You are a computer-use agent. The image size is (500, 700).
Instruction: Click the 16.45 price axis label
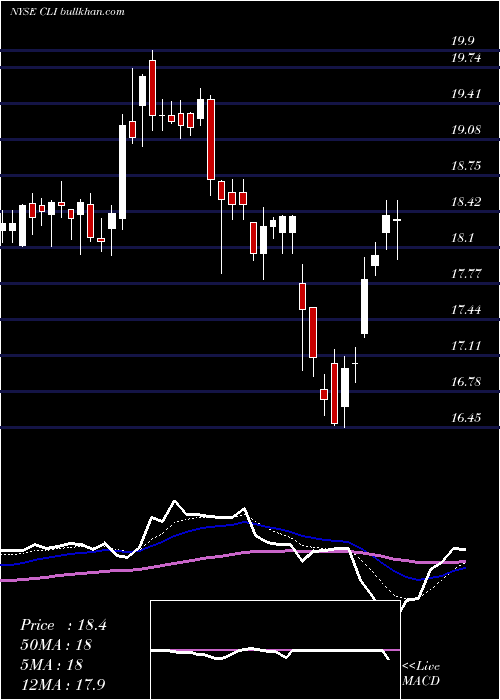tap(466, 418)
